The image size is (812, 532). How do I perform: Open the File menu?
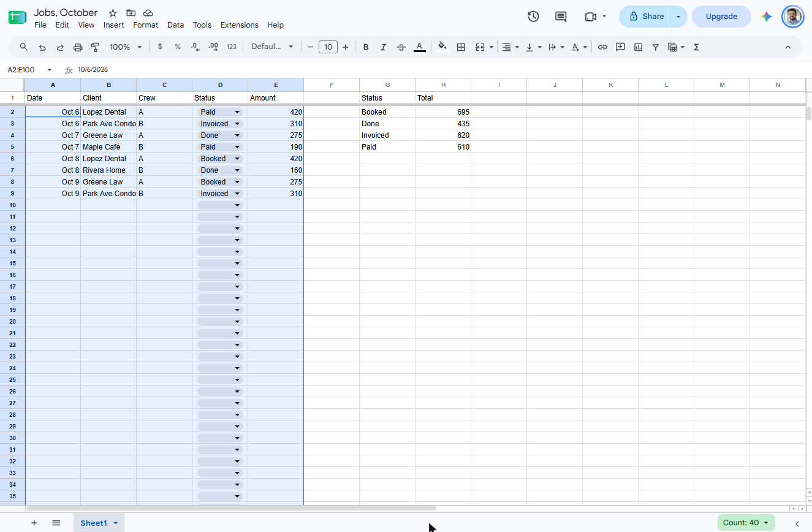point(40,25)
